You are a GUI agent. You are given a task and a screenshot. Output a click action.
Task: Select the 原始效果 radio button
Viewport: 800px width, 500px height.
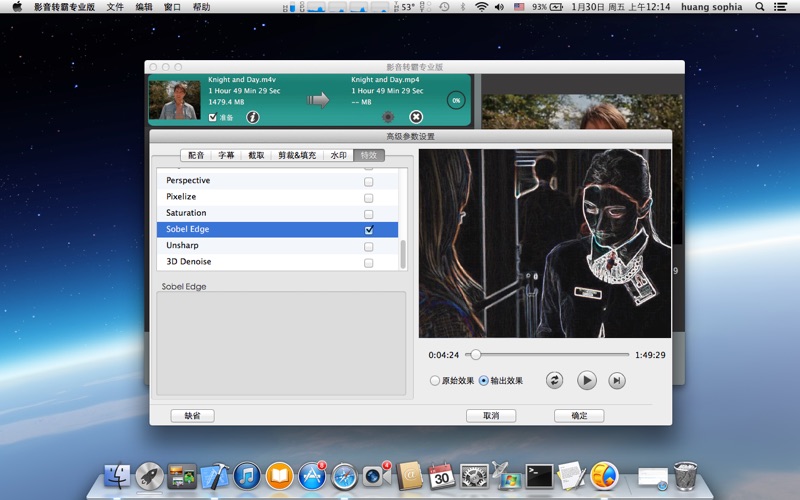click(x=435, y=381)
